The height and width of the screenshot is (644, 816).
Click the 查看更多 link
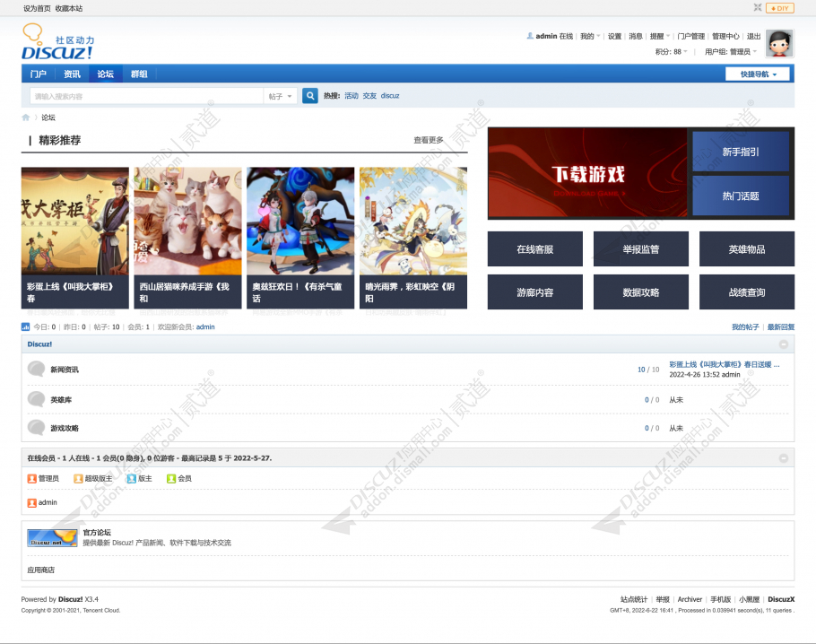coord(429,140)
